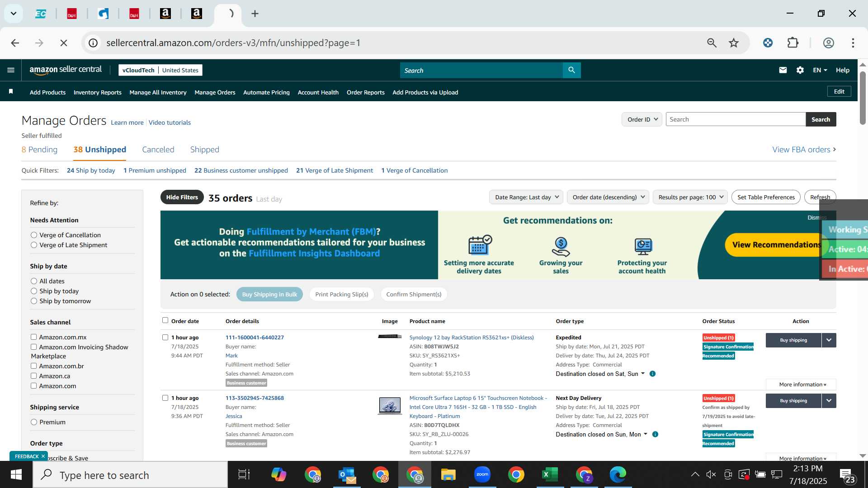Check Amazon.ca sales channel
Image resolution: width=868 pixels, height=488 pixels.
point(33,376)
